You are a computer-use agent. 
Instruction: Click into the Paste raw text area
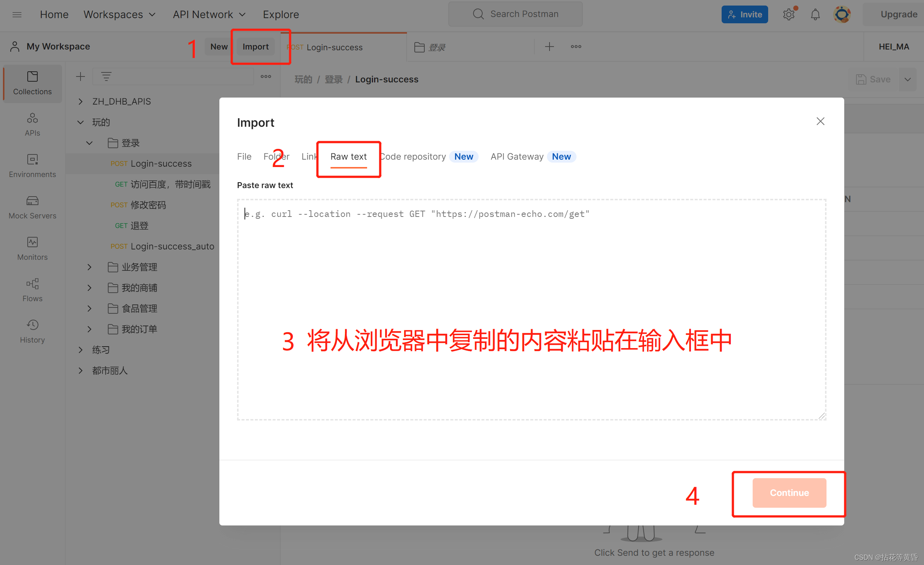[531, 310]
